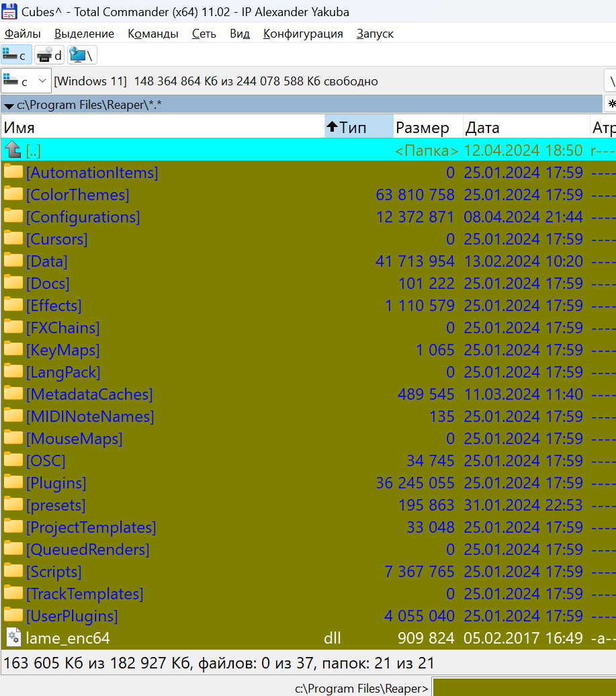Open the Команды menu

(153, 34)
